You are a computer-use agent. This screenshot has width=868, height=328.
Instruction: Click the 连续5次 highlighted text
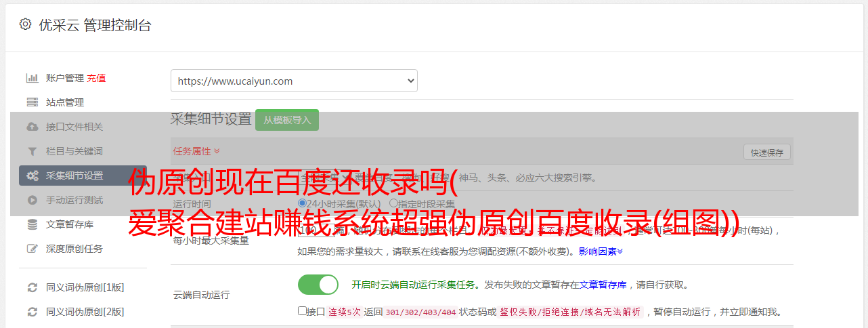[x=345, y=312]
